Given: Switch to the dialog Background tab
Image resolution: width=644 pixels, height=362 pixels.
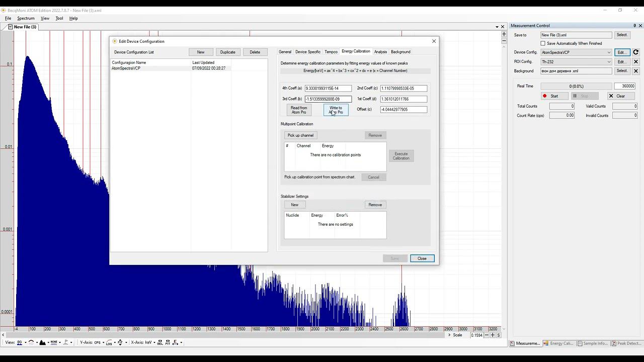Looking at the screenshot, I should (x=400, y=52).
